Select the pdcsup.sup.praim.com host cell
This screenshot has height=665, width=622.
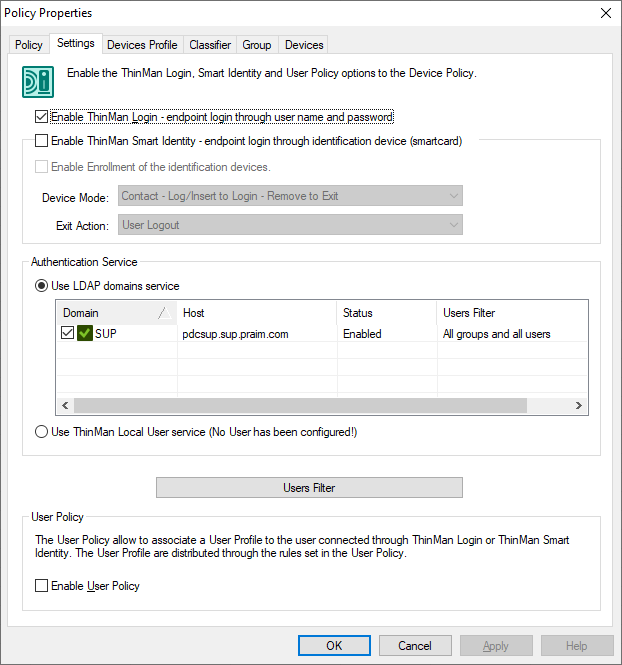(x=235, y=334)
